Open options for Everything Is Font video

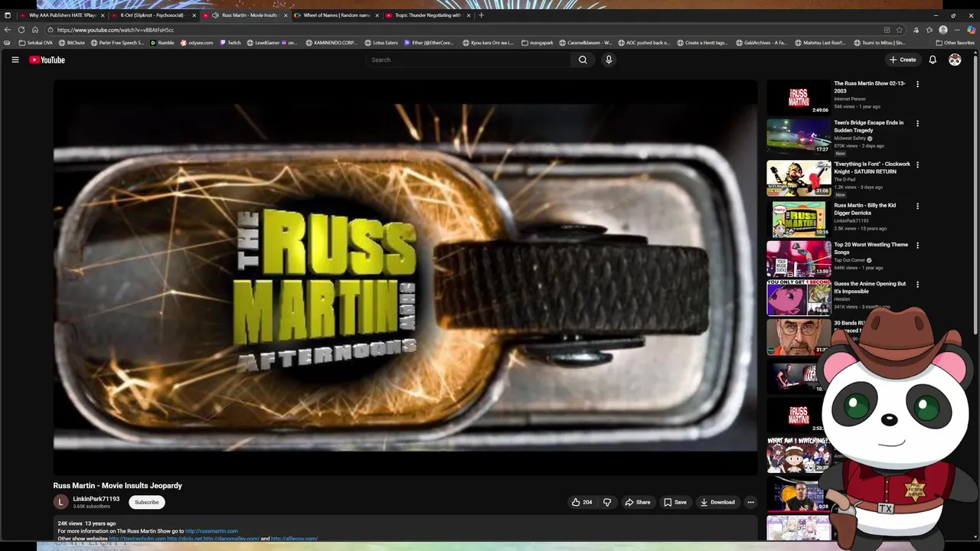(x=917, y=165)
